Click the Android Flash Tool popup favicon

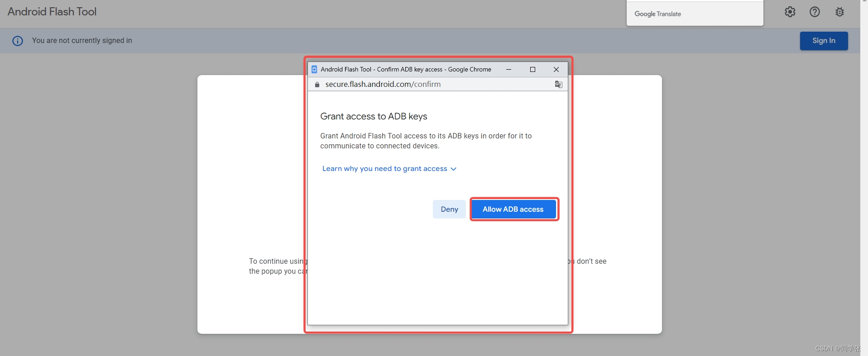(314, 69)
